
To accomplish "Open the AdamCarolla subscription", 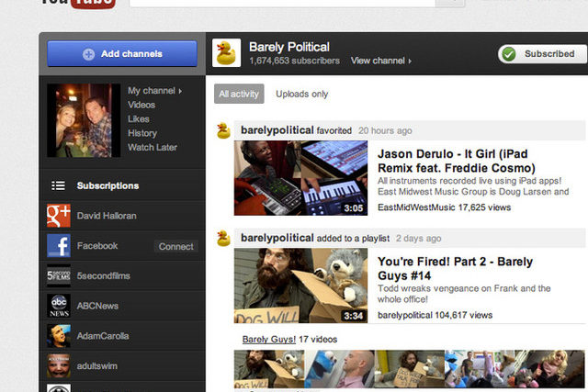I will 103,336.
